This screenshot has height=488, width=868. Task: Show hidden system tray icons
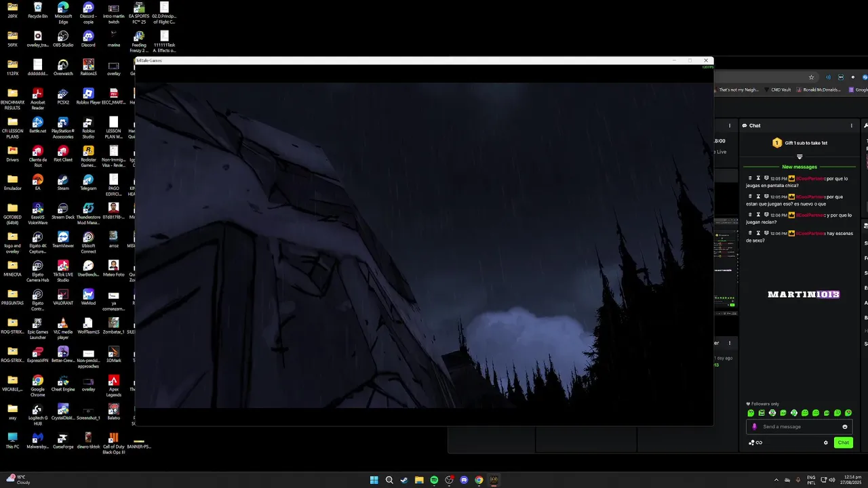click(776, 480)
